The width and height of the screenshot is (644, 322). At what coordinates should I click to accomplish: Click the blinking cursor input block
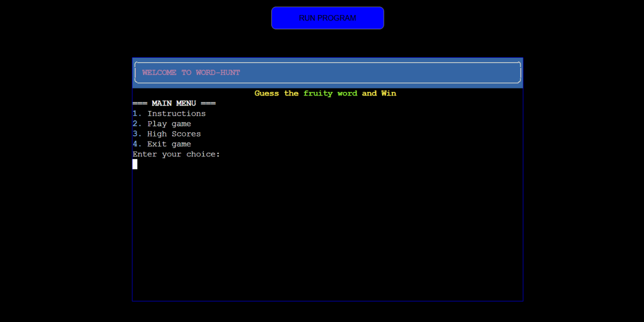tap(135, 164)
